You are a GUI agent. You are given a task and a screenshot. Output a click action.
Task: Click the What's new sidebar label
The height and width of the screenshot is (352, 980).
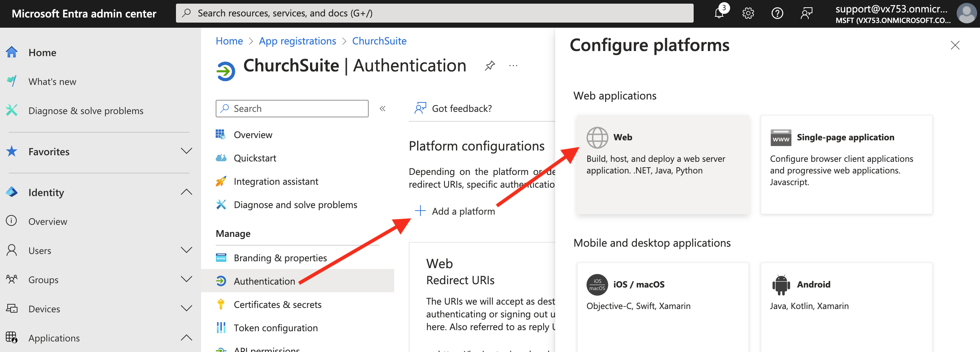pos(52,81)
